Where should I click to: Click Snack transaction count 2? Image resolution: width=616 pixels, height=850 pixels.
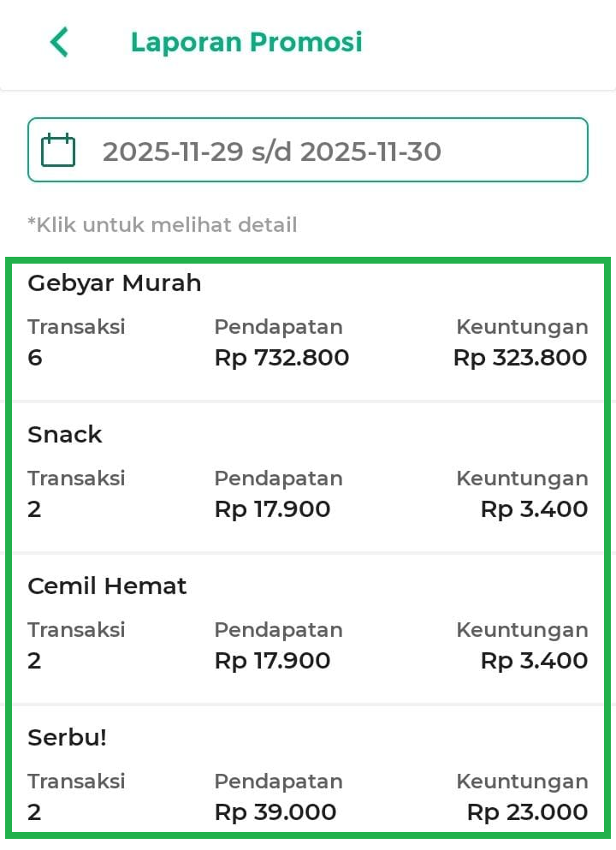point(34,509)
